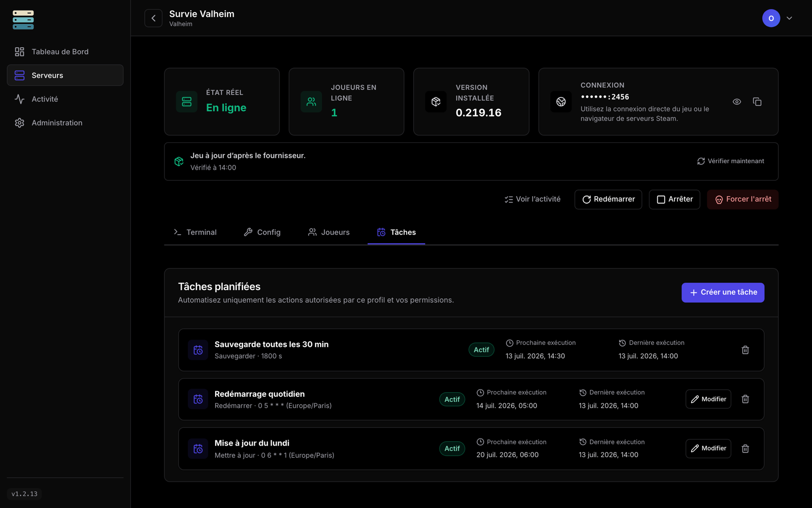Open Voir l'activité link
This screenshot has width=812, height=508.
click(x=532, y=199)
